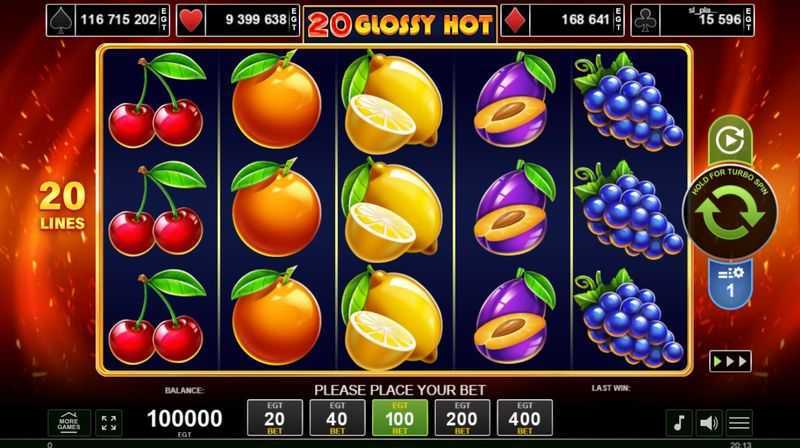
Task: Open the blue bet settings badge
Action: 730,284
